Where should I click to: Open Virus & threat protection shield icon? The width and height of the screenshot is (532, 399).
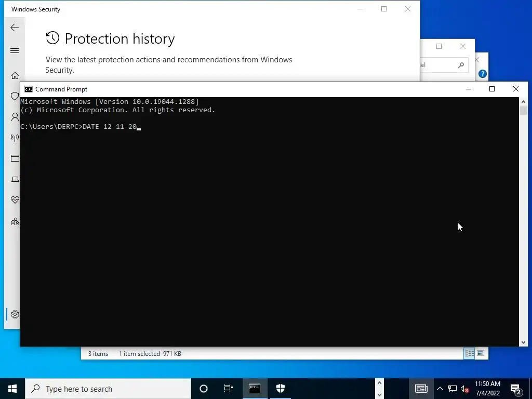15,96
